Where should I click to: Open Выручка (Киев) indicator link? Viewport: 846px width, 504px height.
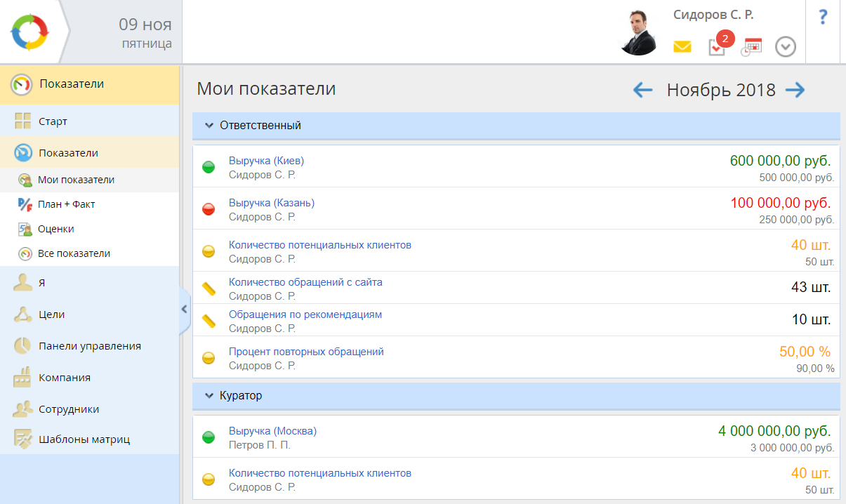266,161
